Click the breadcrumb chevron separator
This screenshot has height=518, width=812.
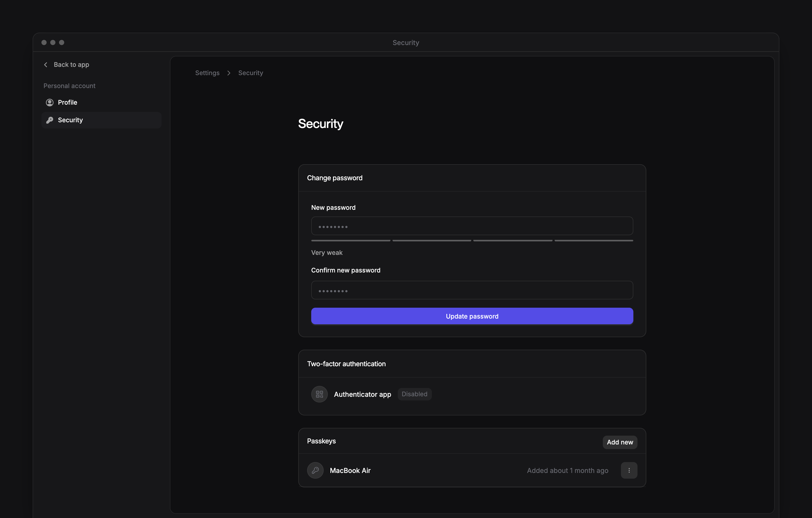point(229,73)
